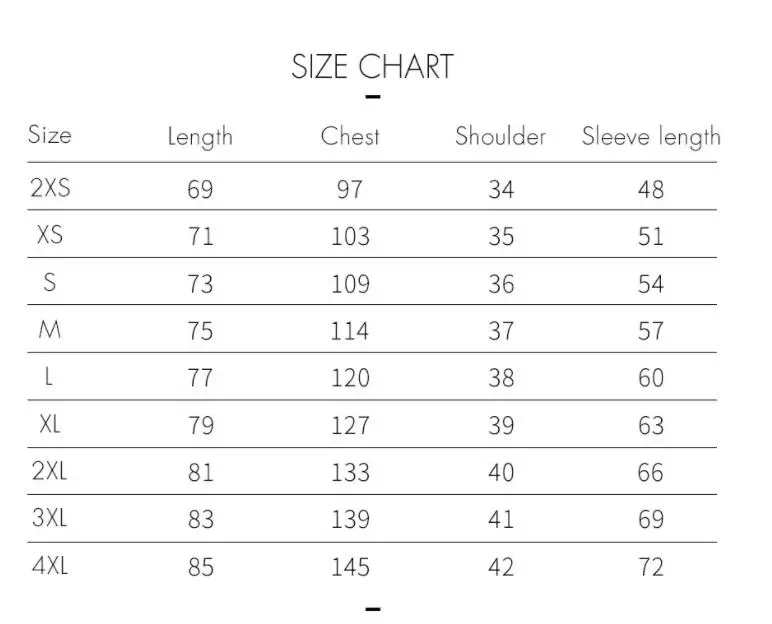Select the 4XL size row label
Screen dimensions: 772x624
pyautogui.click(x=50, y=565)
